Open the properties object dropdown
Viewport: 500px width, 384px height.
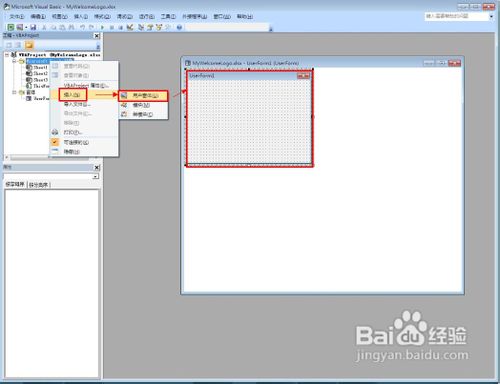(96, 176)
